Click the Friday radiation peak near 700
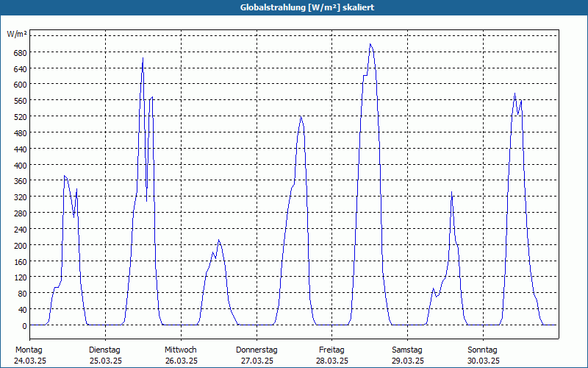 (370, 44)
